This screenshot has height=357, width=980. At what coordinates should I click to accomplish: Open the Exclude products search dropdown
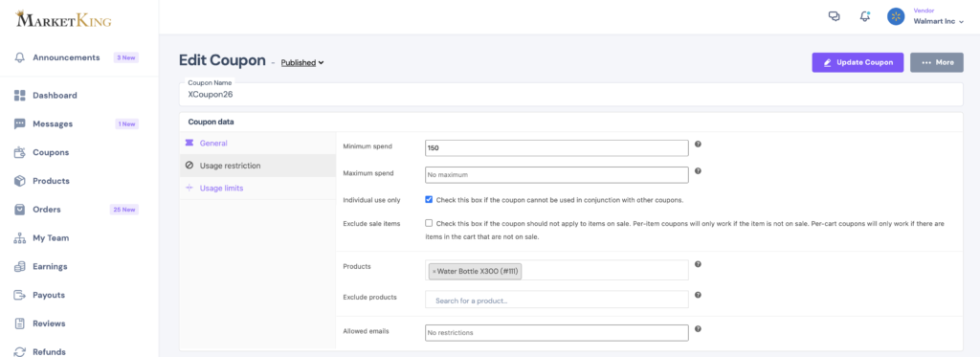[557, 301]
